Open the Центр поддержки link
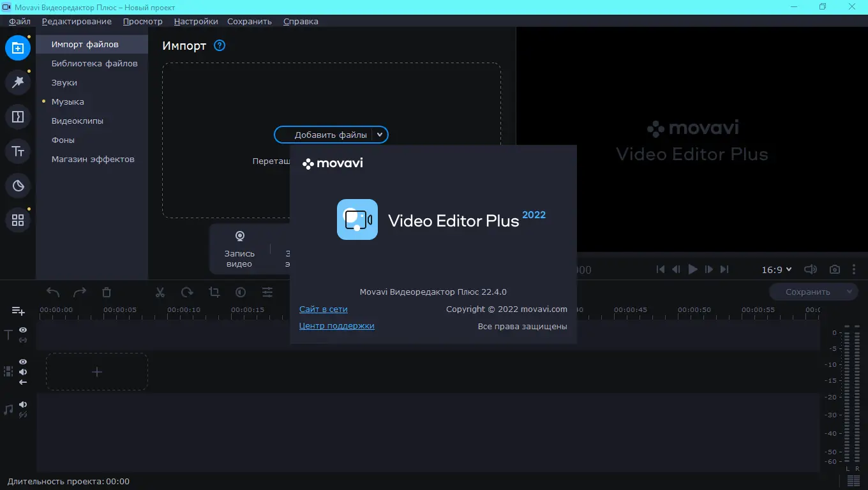868x490 pixels. click(x=337, y=326)
